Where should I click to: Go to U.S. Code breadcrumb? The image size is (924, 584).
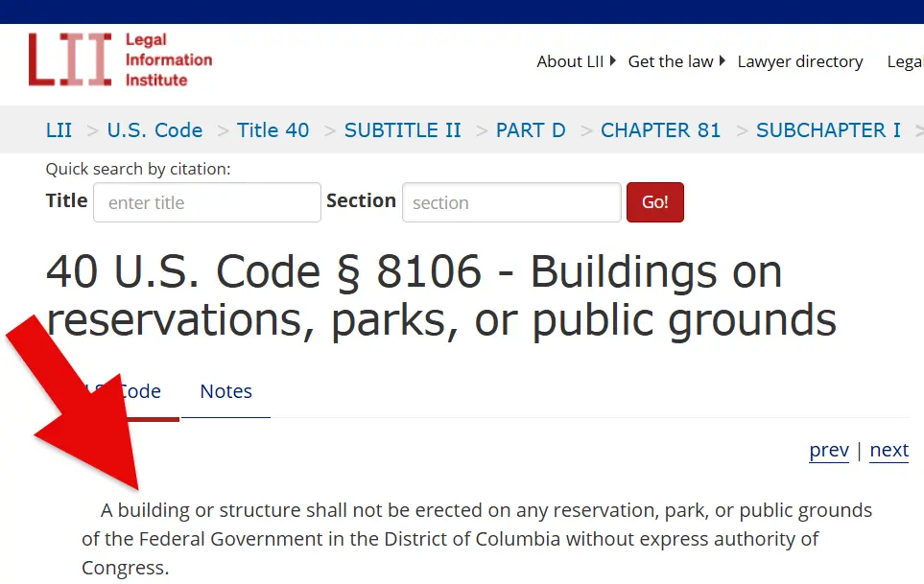point(154,130)
